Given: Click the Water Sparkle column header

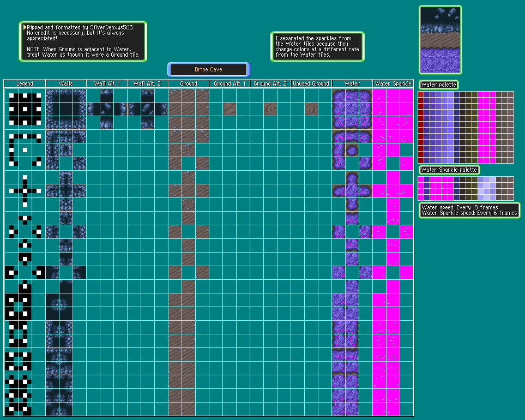Looking at the screenshot, I should [393, 84].
